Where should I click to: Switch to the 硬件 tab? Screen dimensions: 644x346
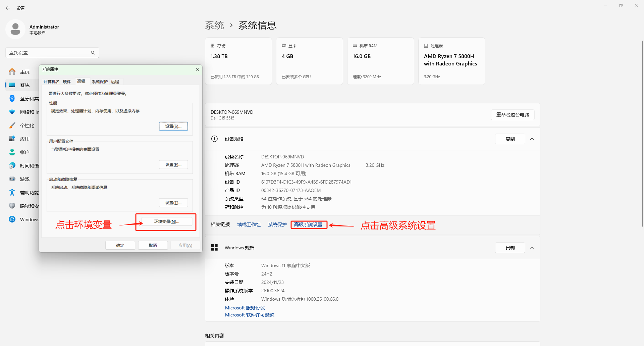tap(67, 82)
